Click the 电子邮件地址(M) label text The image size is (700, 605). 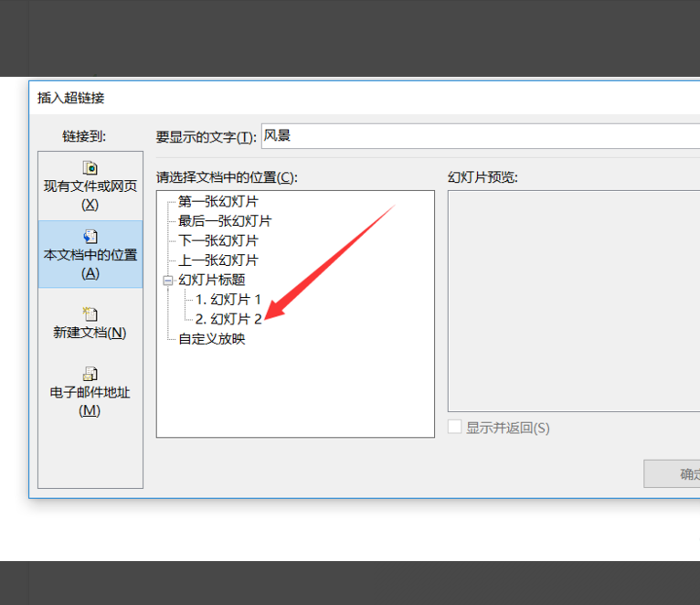[x=90, y=401]
